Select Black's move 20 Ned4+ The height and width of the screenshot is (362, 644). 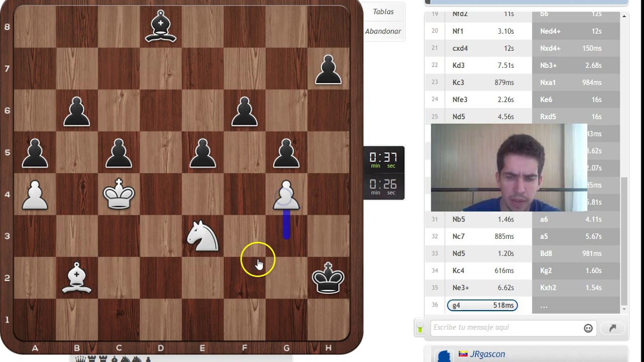(575, 31)
